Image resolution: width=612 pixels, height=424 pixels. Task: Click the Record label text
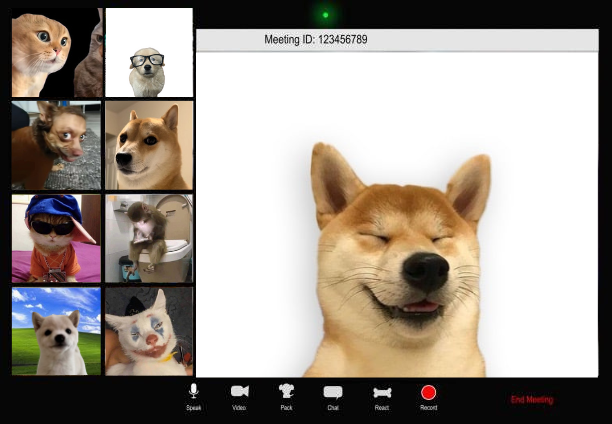pos(428,408)
